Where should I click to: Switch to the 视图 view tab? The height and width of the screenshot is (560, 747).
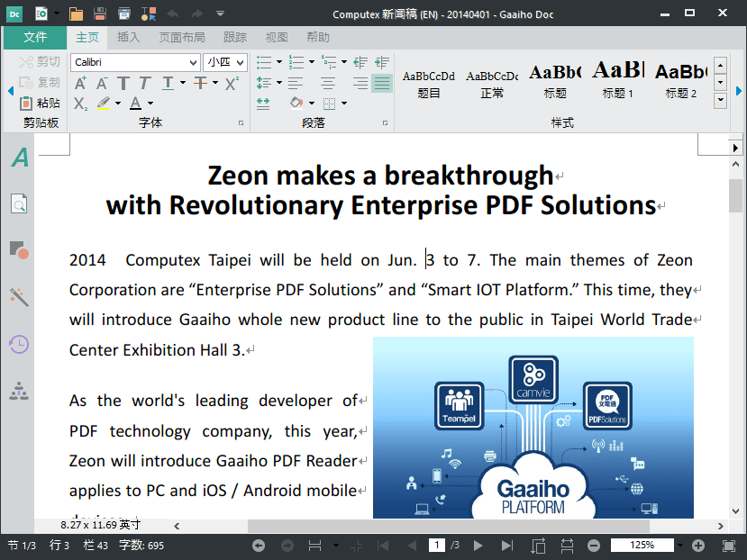tap(277, 37)
